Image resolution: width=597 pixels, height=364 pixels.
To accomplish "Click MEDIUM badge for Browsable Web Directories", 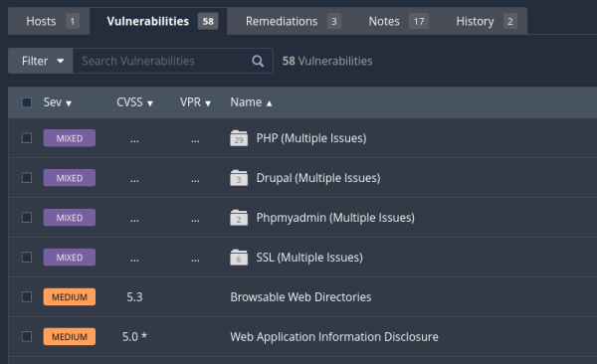I will pyautogui.click(x=70, y=297).
